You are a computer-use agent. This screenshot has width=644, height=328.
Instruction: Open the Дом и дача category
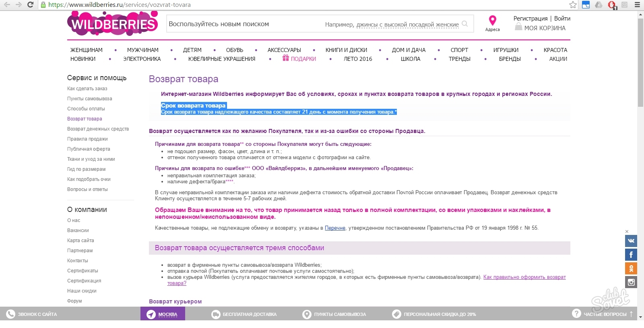click(x=409, y=50)
